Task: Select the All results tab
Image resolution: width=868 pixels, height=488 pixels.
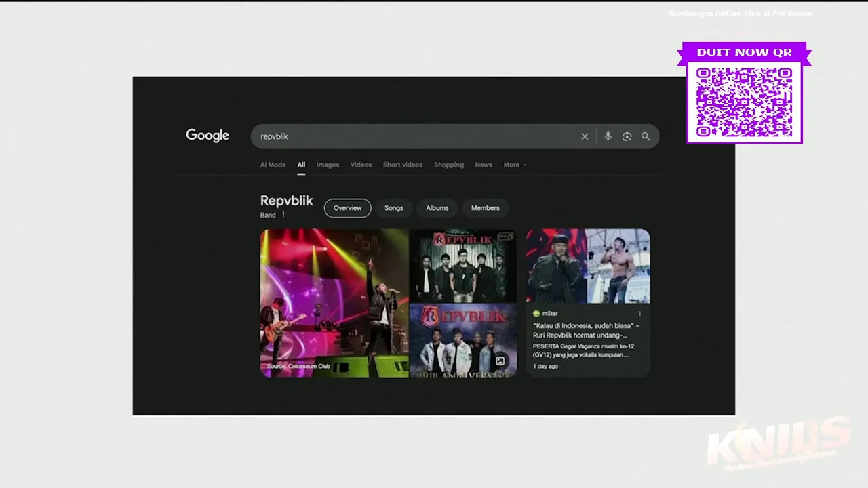Action: (x=301, y=165)
